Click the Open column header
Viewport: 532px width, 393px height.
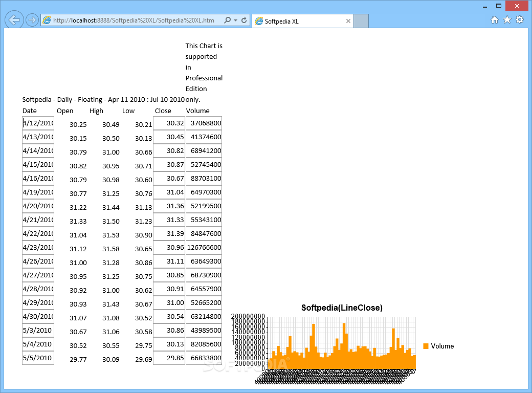pos(65,111)
